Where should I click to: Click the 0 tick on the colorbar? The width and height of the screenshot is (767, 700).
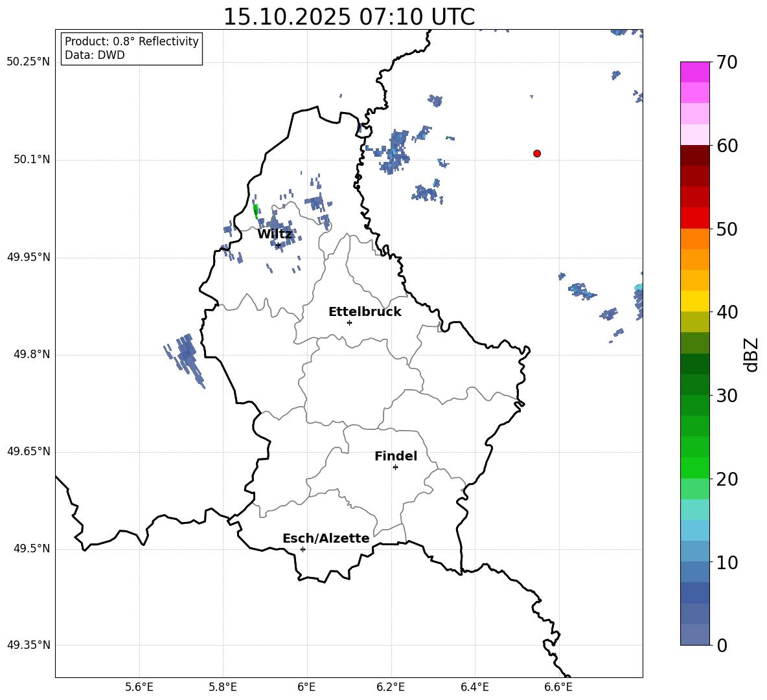pos(722,646)
